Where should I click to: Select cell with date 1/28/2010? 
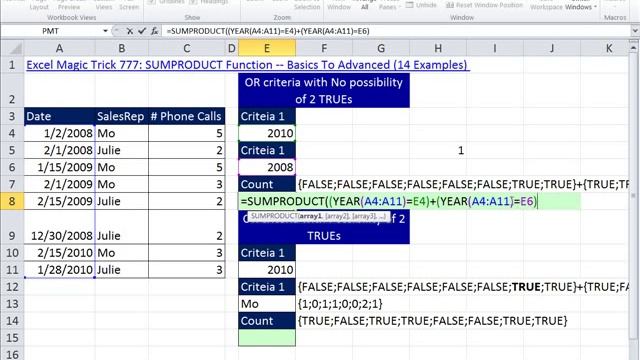[60, 270]
